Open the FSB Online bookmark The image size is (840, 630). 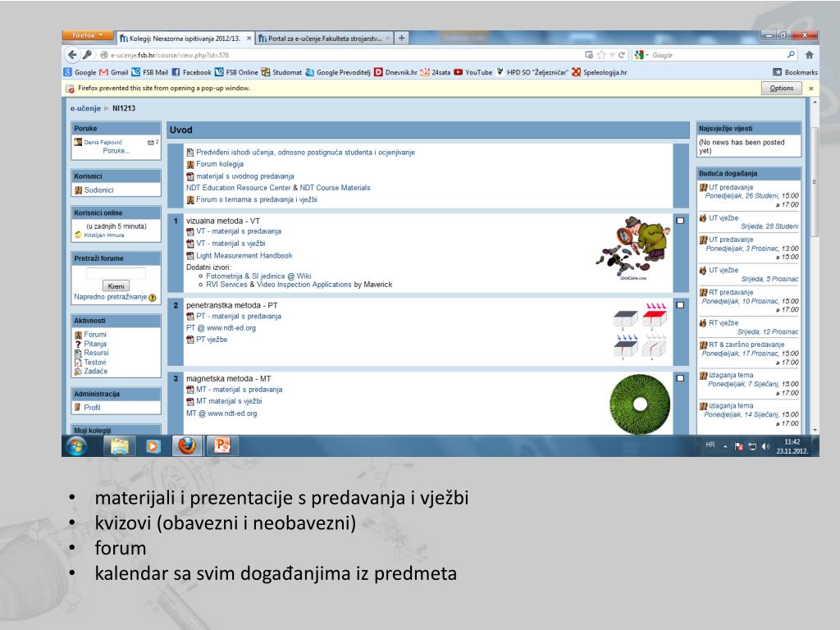[236, 72]
